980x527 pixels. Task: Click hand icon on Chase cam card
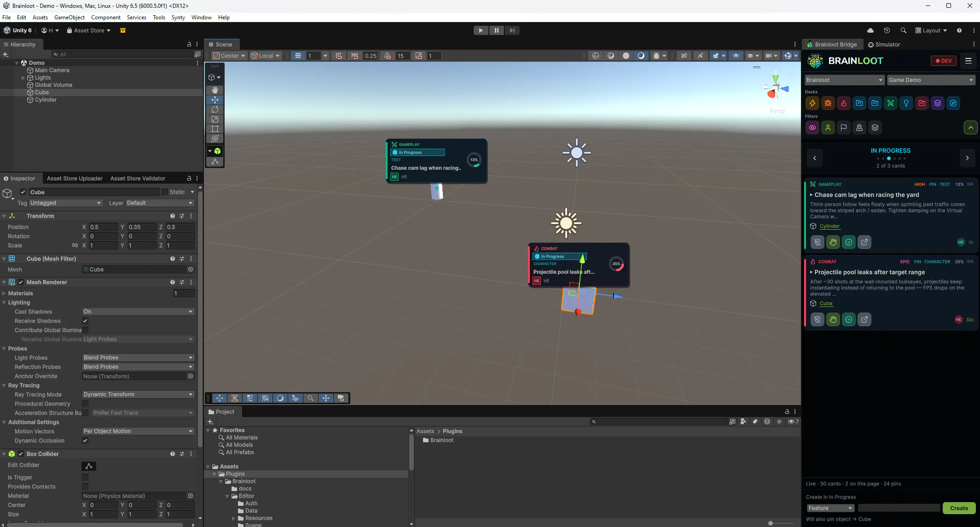pyautogui.click(x=833, y=242)
